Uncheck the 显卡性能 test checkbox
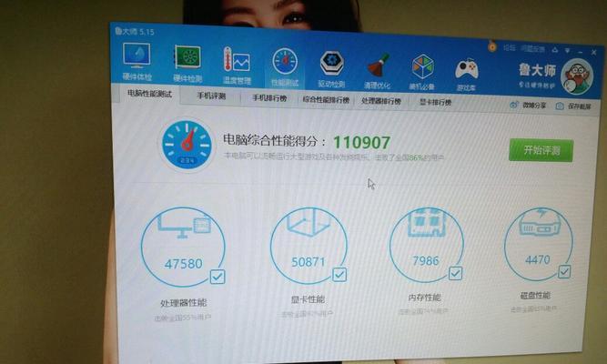The width and height of the screenshot is (607, 364). tap(339, 275)
